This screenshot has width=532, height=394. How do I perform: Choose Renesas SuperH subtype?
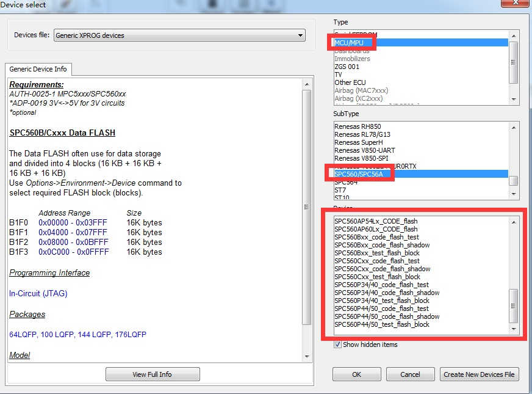pyautogui.click(x=421, y=142)
